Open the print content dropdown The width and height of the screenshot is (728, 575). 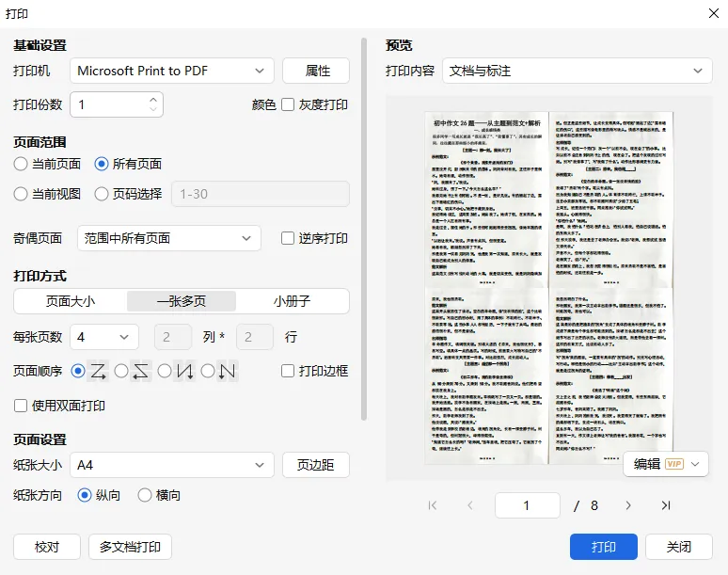tap(578, 71)
